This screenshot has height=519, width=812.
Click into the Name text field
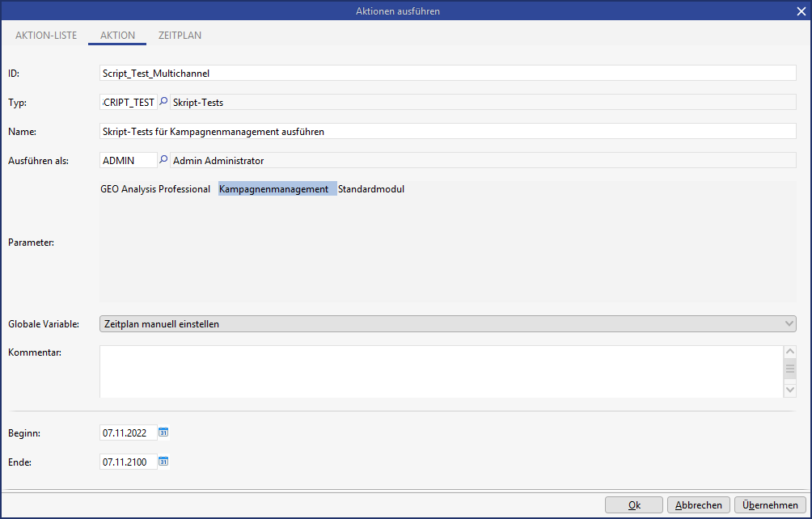[447, 131]
